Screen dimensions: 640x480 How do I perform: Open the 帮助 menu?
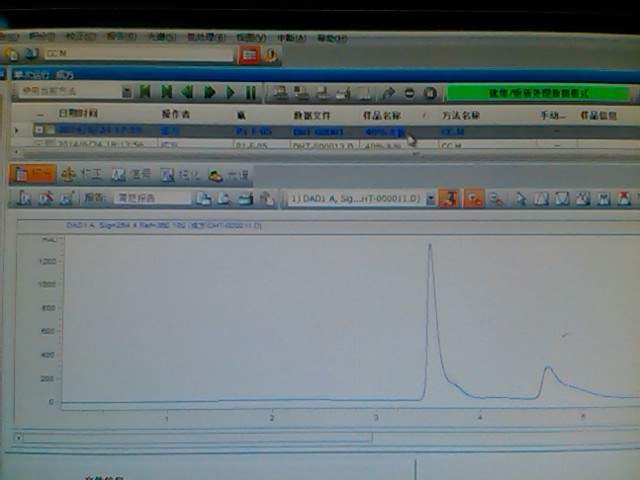(332, 38)
